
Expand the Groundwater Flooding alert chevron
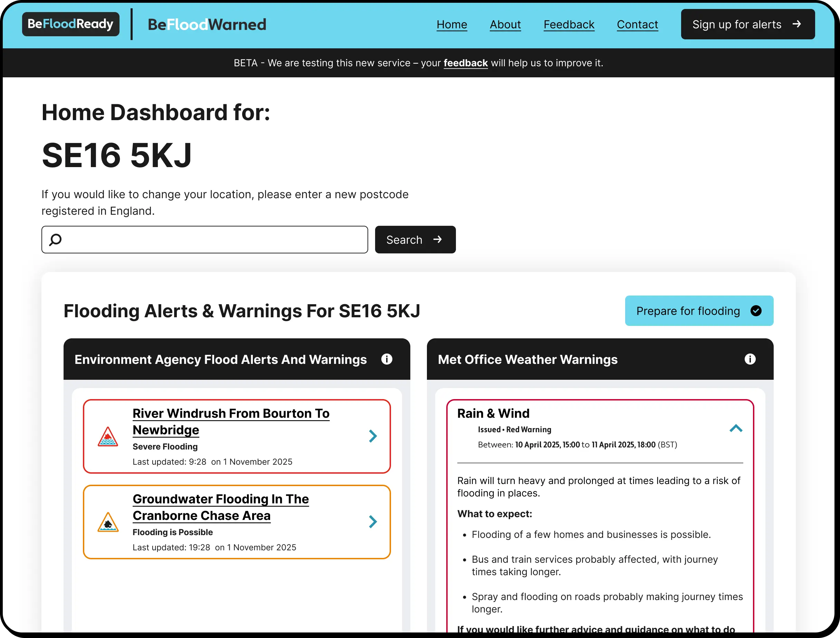point(373,522)
